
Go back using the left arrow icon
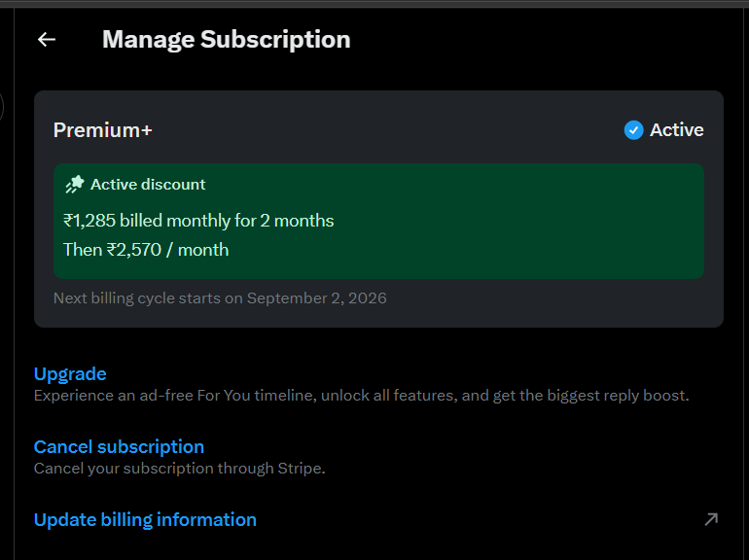[47, 39]
